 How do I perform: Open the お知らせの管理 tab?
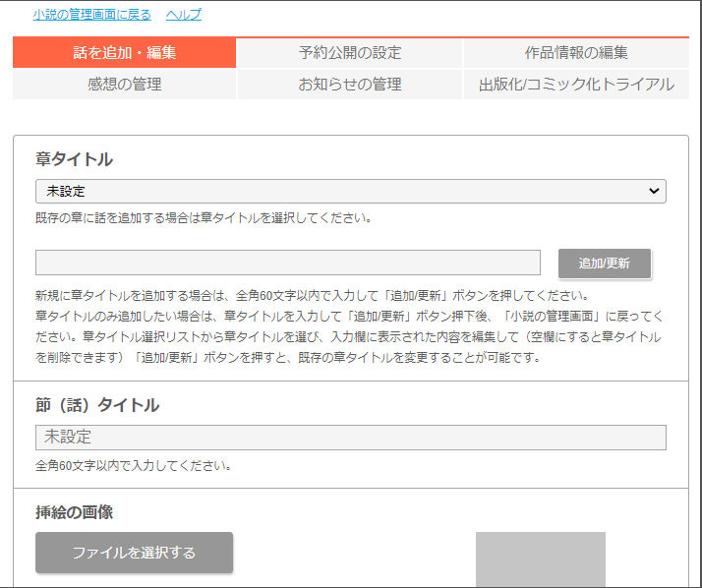tap(350, 85)
